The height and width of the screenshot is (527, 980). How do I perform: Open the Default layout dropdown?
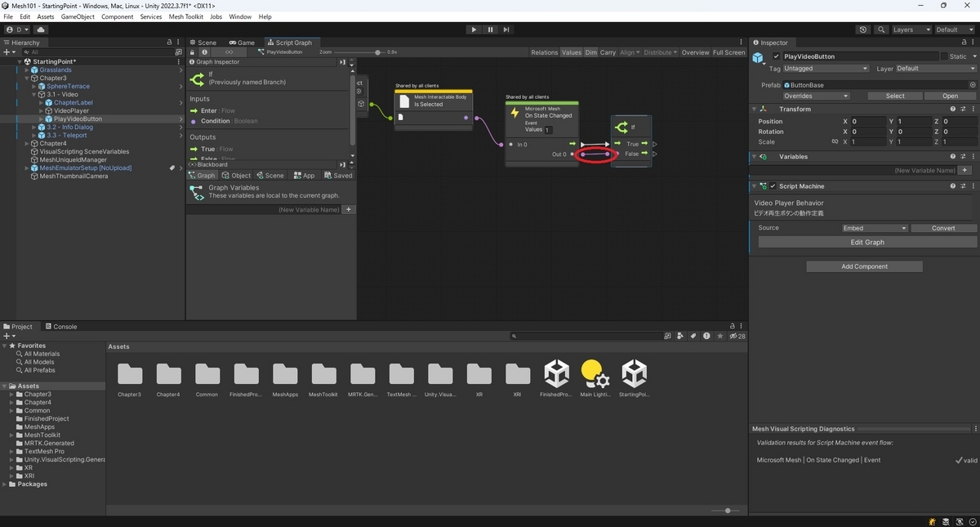(954, 29)
